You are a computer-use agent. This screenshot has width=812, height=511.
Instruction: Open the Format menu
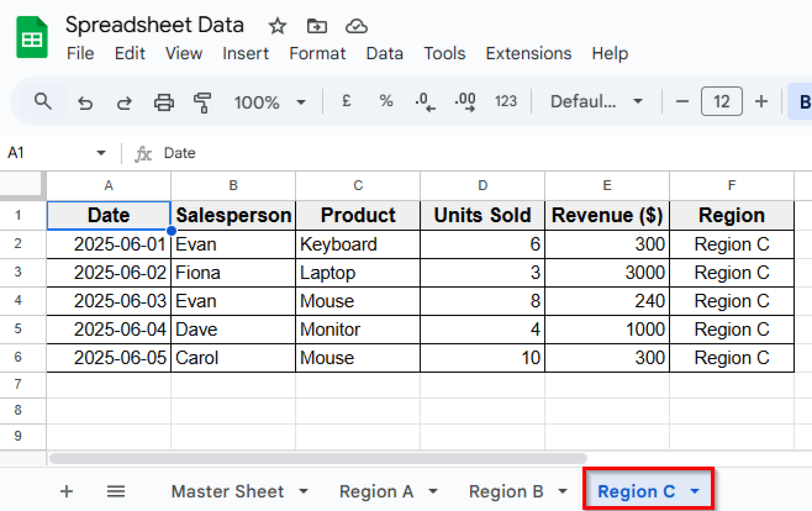[x=317, y=54]
